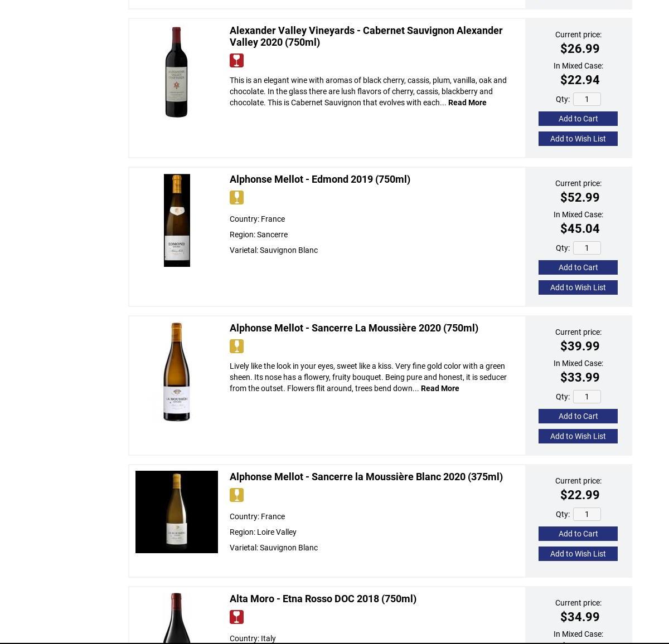Viewport: 669px width, 644px height.
Task: Add Sancerre La Moussière 2020 (750ml) to cart
Action: (578, 416)
